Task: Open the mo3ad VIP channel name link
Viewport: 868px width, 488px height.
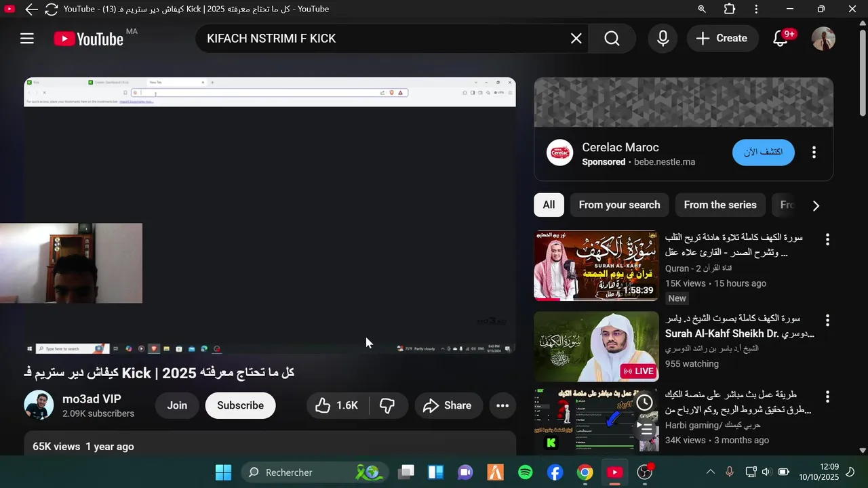Action: [92, 399]
